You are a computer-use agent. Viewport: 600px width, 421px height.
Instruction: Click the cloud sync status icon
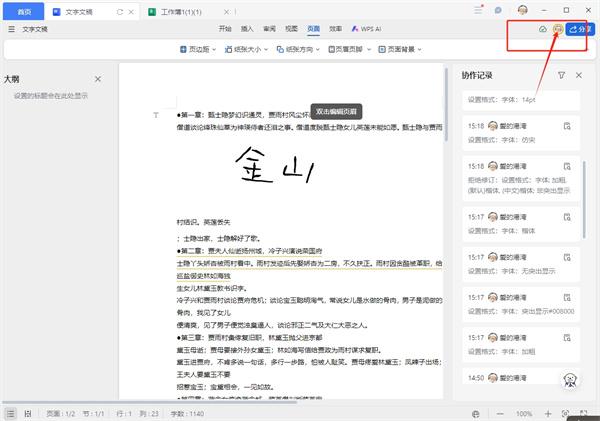(542, 30)
